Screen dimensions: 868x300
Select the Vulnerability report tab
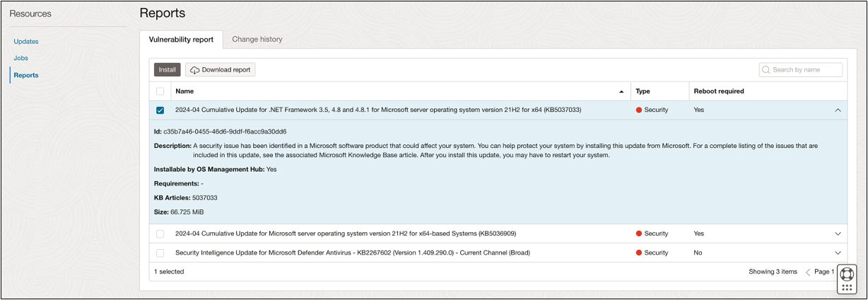coord(181,40)
